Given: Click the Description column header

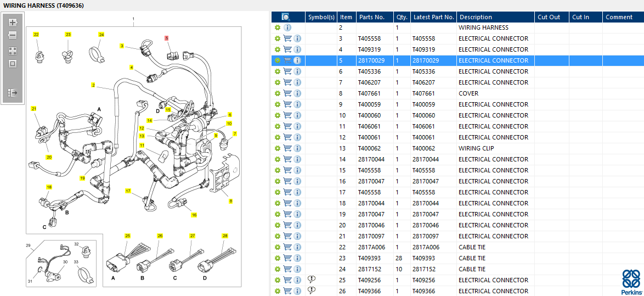Looking at the screenshot, I should 476,17.
